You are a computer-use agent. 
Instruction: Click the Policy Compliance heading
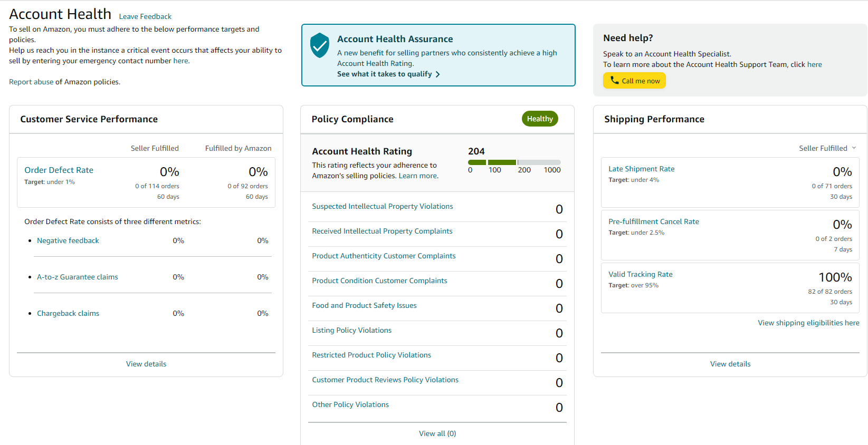(352, 119)
